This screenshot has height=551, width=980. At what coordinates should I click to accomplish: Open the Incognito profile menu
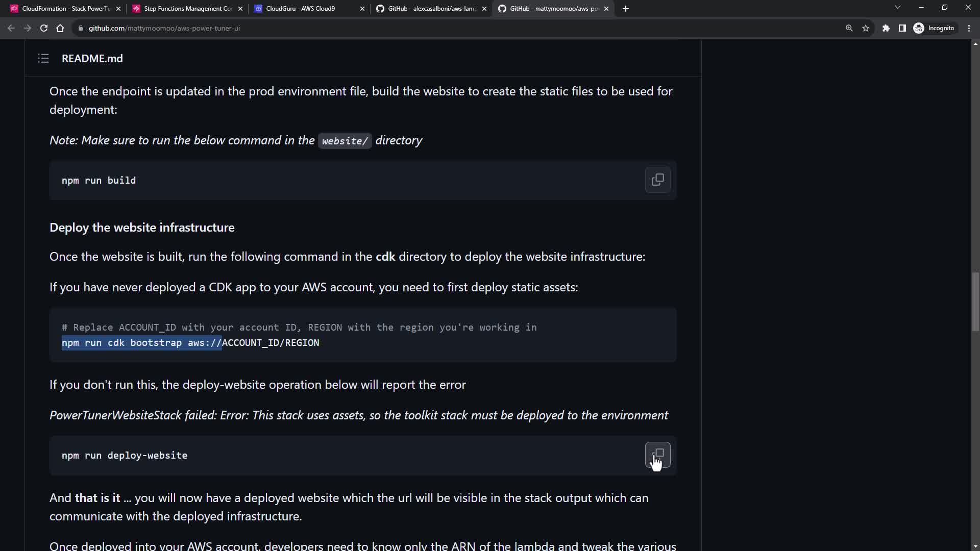pyautogui.click(x=934, y=28)
